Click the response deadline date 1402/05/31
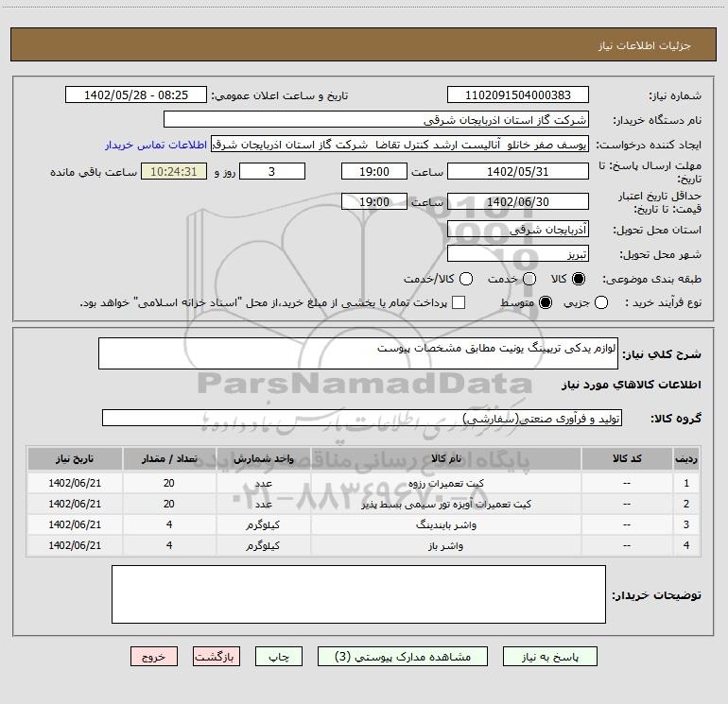 (518, 172)
